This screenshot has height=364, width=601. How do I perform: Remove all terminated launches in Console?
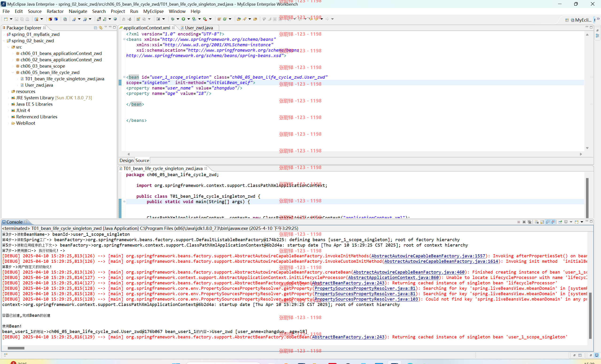click(x=529, y=222)
